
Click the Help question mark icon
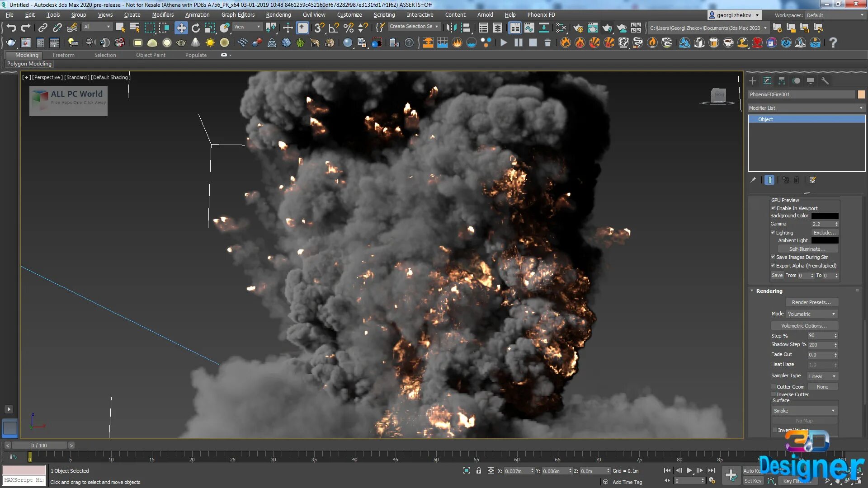pos(833,43)
